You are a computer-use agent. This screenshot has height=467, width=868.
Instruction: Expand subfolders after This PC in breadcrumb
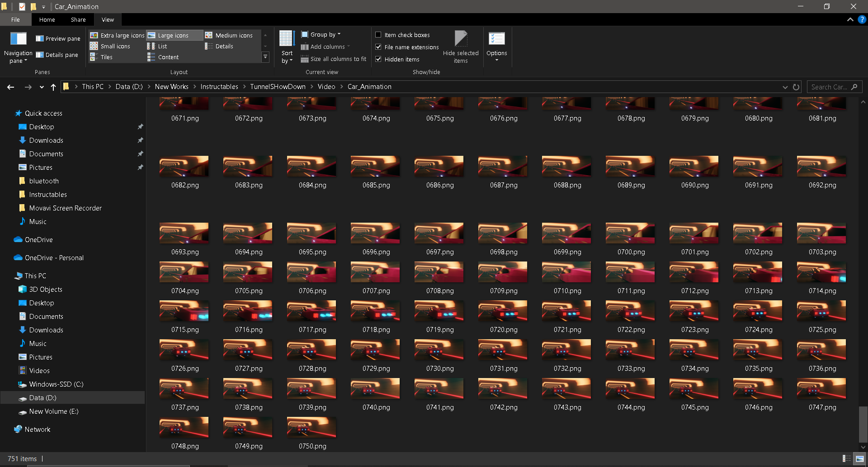click(x=109, y=87)
